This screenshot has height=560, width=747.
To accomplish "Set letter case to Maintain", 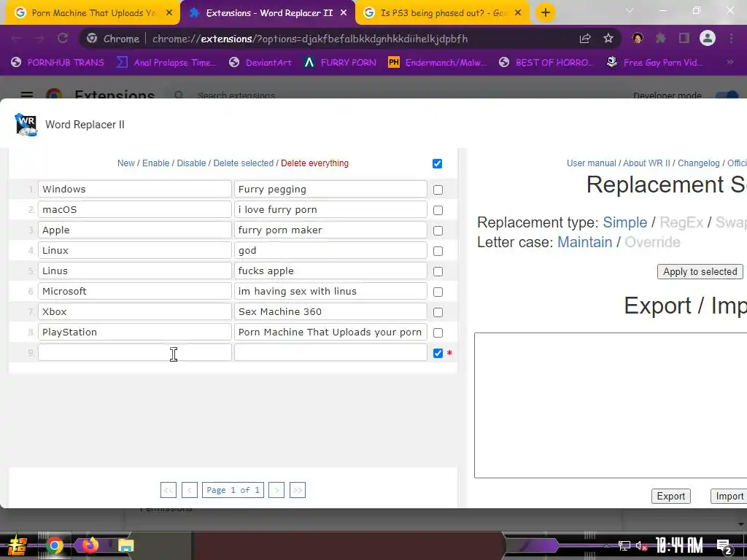I will [584, 242].
